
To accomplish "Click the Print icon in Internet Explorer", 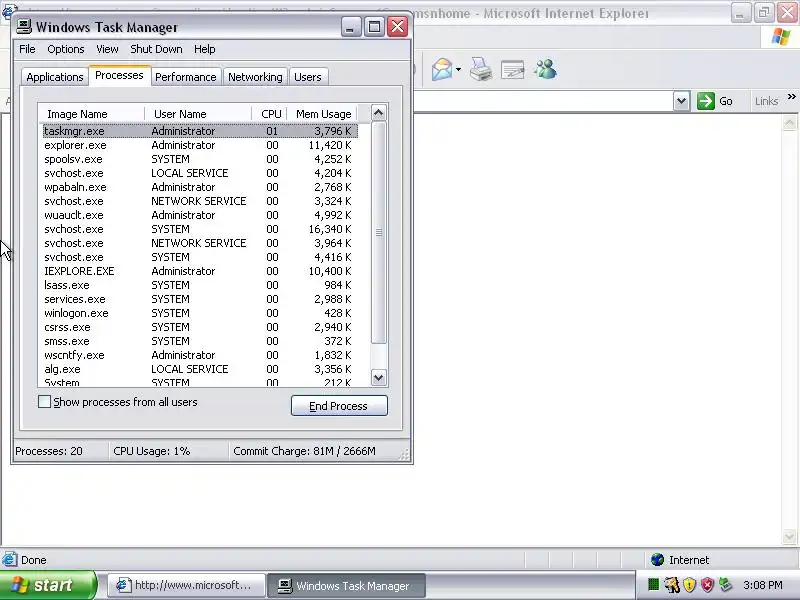I will [481, 69].
